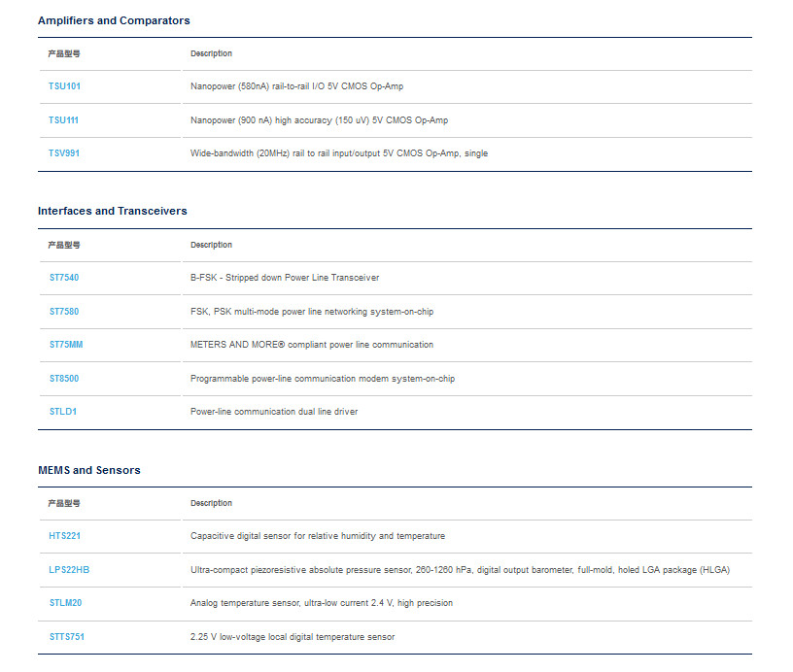Image resolution: width=793 pixels, height=672 pixels.
Task: Click the MEMS and Sensors heading
Action: (89, 470)
